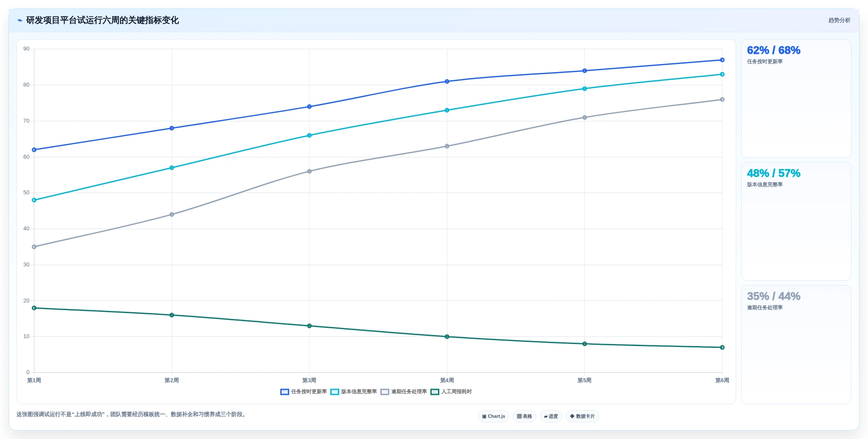Click the 第2周 x-axis label

(x=172, y=380)
